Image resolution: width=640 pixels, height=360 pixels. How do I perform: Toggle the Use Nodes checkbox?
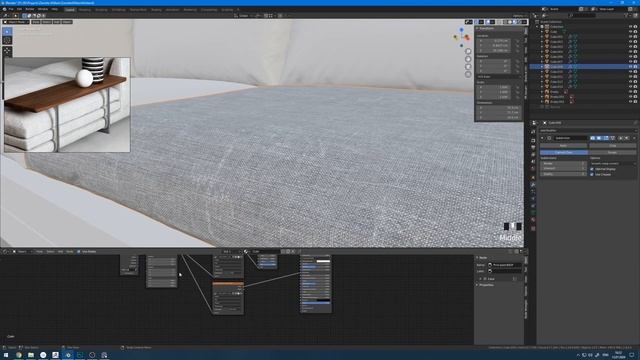[78, 251]
